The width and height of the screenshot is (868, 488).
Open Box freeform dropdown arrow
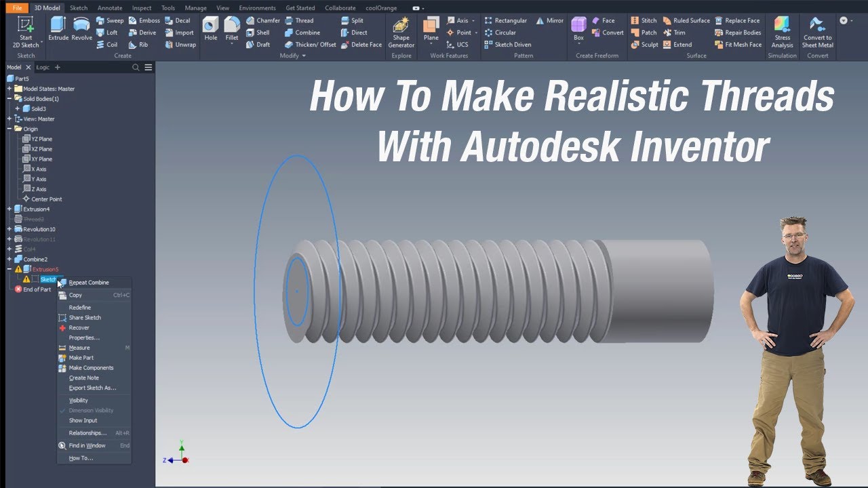tap(578, 45)
